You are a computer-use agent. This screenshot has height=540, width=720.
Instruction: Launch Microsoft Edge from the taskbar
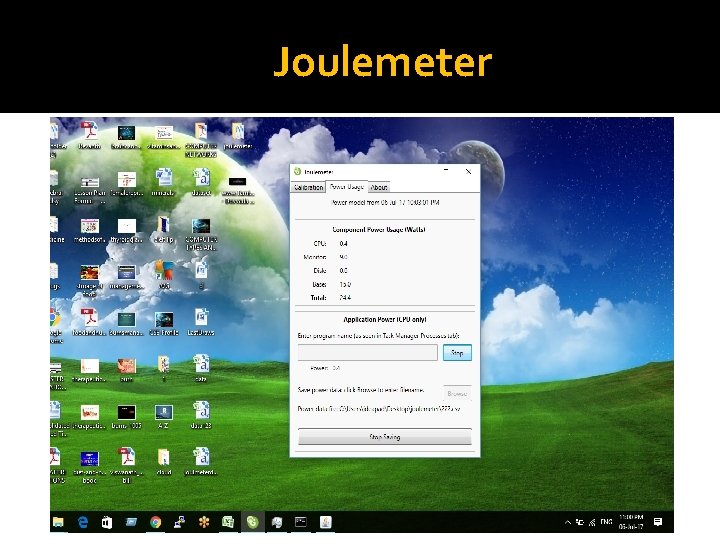83,522
